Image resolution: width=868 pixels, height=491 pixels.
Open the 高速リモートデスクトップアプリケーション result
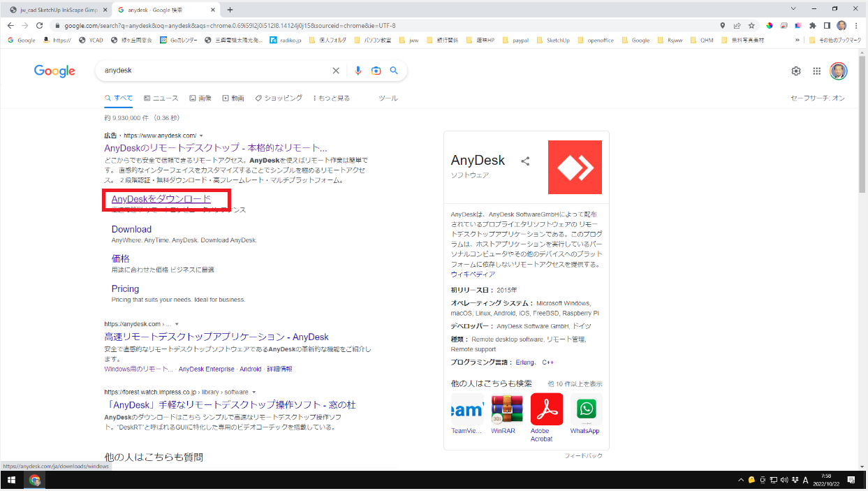point(216,337)
